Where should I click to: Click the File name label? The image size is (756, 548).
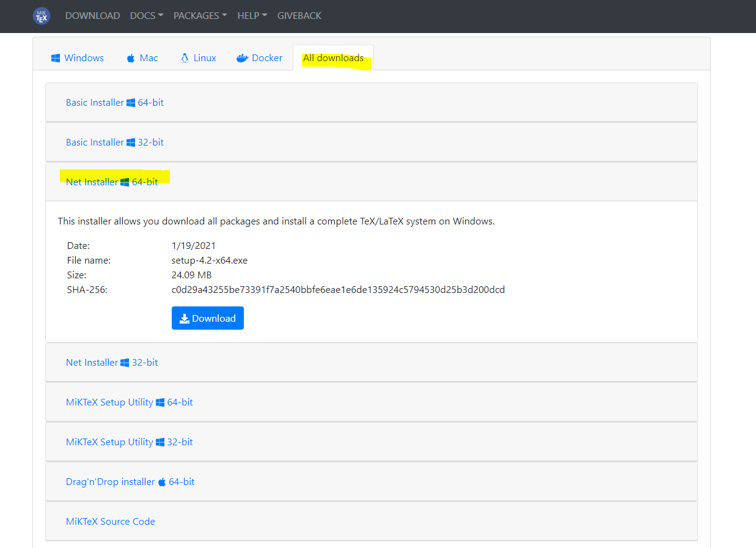click(89, 261)
